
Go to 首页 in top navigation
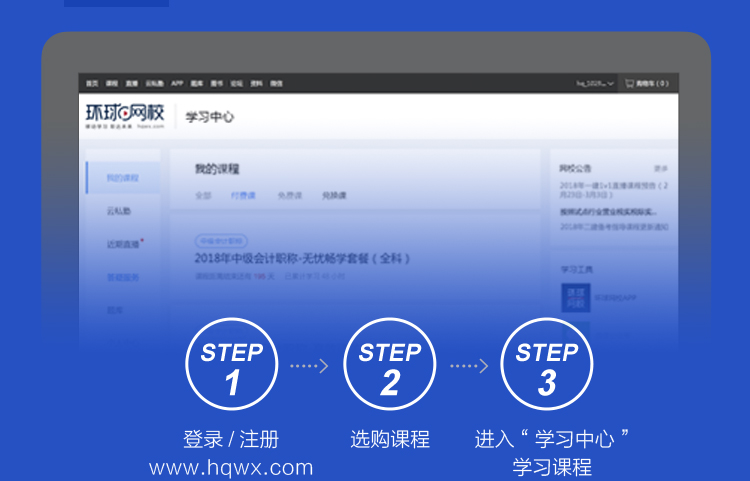coord(92,83)
